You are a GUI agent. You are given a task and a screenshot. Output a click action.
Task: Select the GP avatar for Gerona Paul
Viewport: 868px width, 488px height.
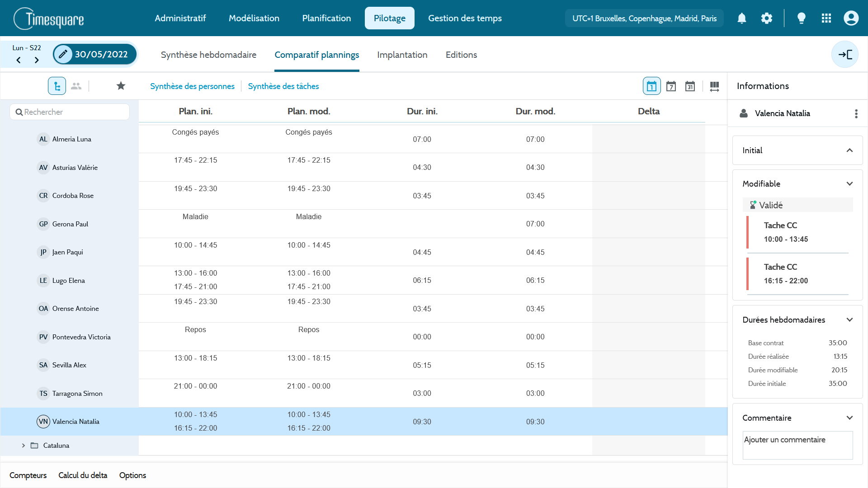tap(43, 224)
